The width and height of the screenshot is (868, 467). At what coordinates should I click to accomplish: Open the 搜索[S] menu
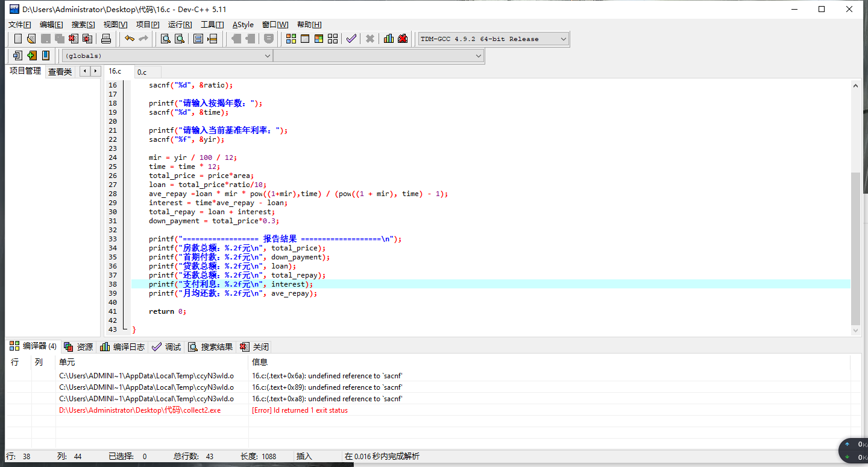[83, 24]
